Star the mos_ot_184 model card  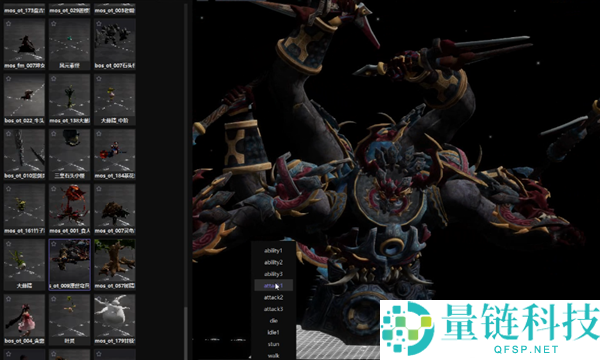(99, 134)
